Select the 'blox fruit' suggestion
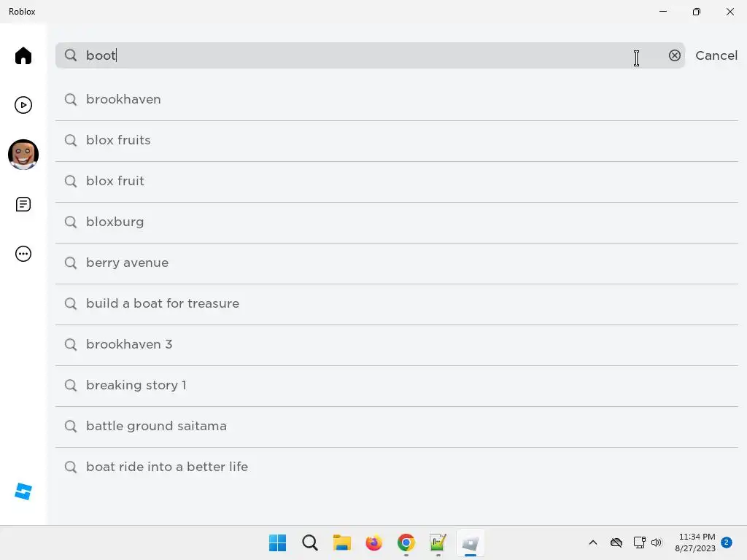Viewport: 747px width, 560px height. coord(396,182)
